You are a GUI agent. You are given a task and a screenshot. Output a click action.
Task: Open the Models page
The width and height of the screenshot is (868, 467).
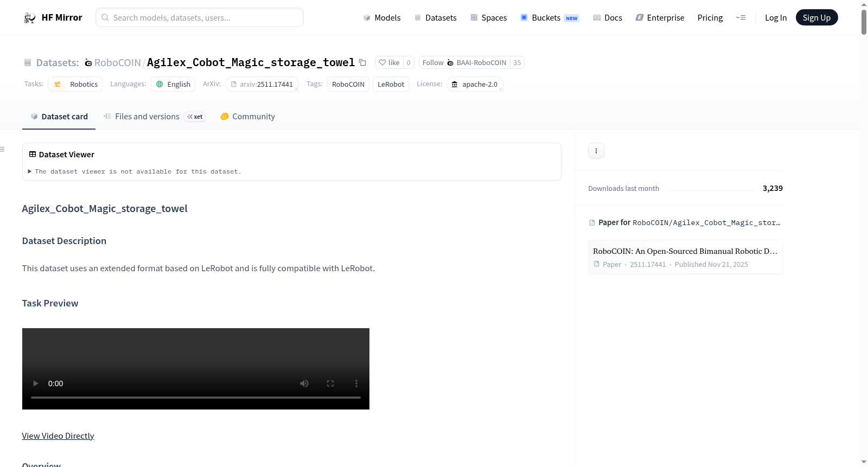(382, 18)
